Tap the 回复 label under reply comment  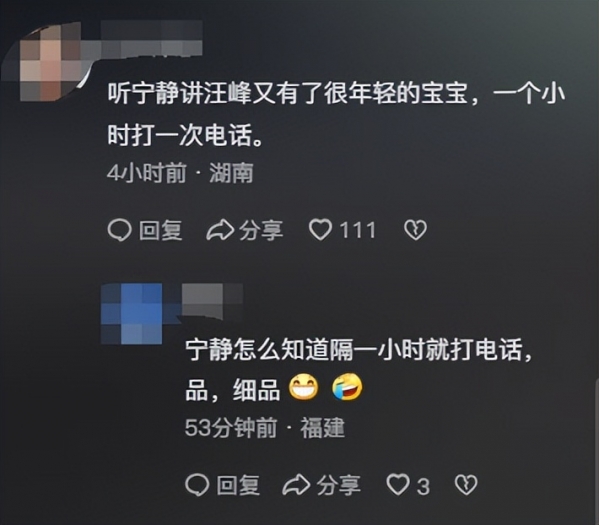tap(238, 485)
